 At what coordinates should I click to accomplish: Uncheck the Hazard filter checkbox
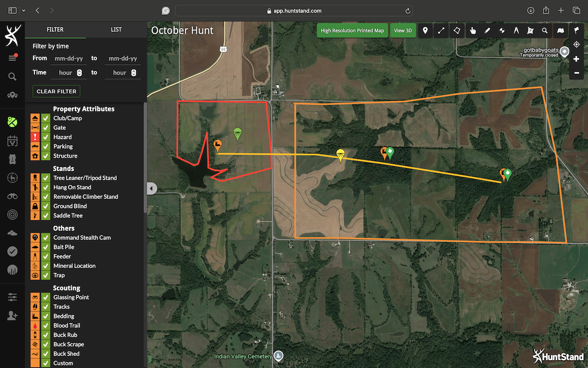(46, 137)
